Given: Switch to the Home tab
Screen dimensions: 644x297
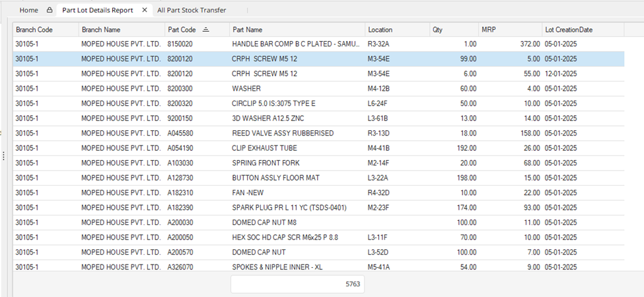Looking at the screenshot, I should pos(28,11).
